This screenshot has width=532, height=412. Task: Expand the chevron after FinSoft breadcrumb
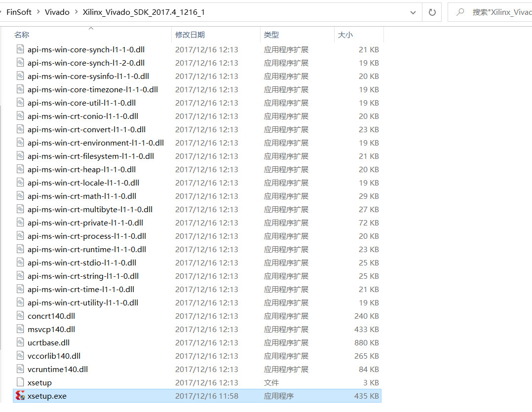point(38,12)
